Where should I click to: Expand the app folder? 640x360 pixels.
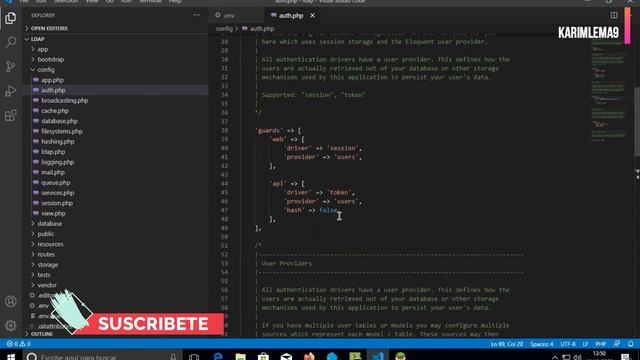(x=42, y=49)
